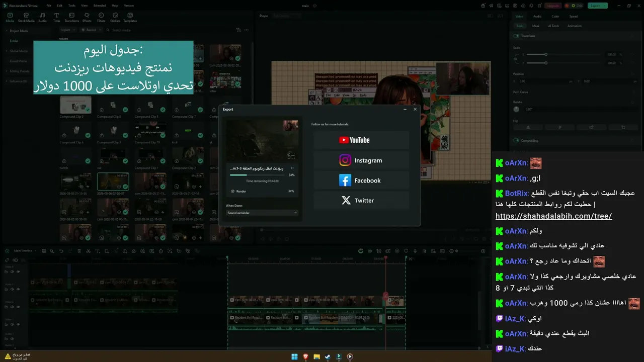Switch to the Speed tab in properties

point(573,16)
